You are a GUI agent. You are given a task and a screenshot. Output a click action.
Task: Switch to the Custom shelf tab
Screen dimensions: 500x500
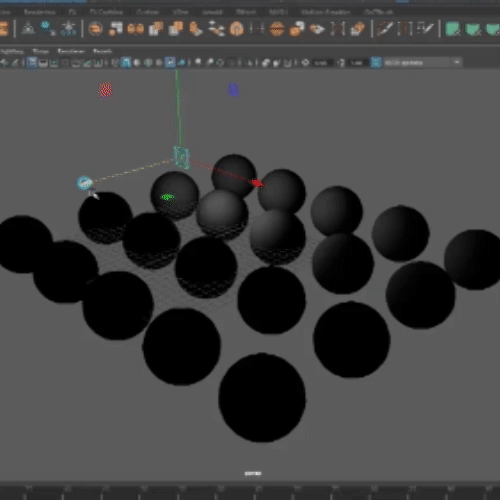148,12
